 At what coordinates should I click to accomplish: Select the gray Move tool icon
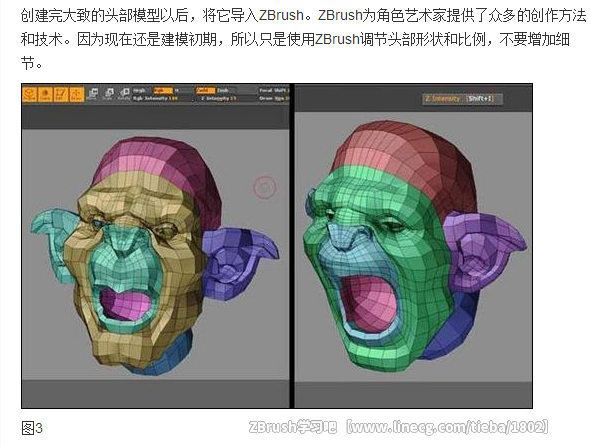(x=92, y=94)
